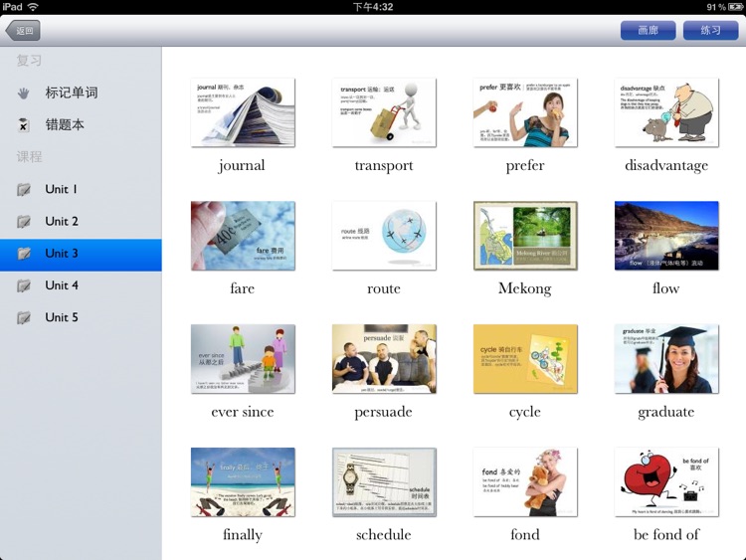Click the folder icon next to Unit 4
The width and height of the screenshot is (746, 560).
pyautogui.click(x=24, y=285)
